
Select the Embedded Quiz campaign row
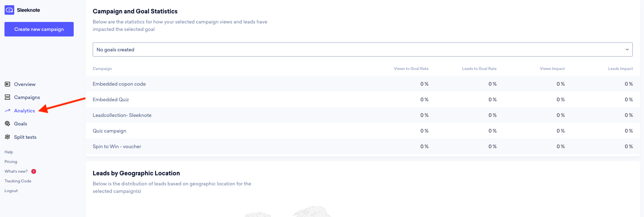(x=363, y=99)
